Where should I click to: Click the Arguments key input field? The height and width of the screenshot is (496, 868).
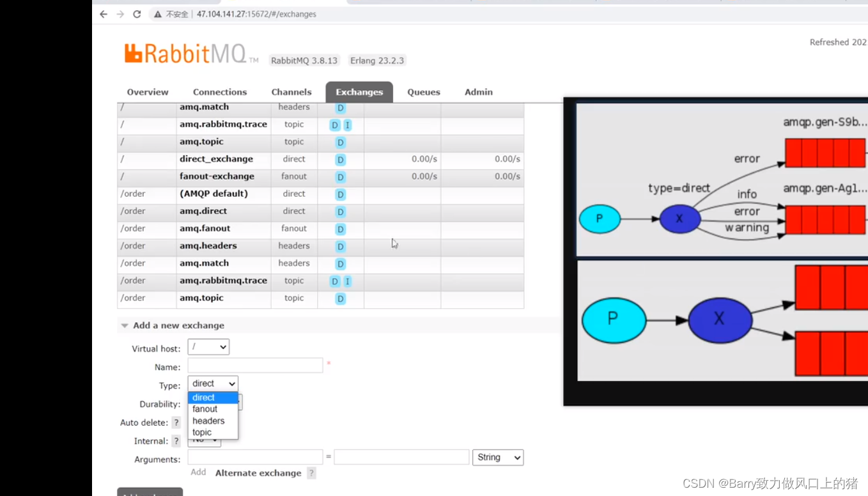pyautogui.click(x=255, y=456)
